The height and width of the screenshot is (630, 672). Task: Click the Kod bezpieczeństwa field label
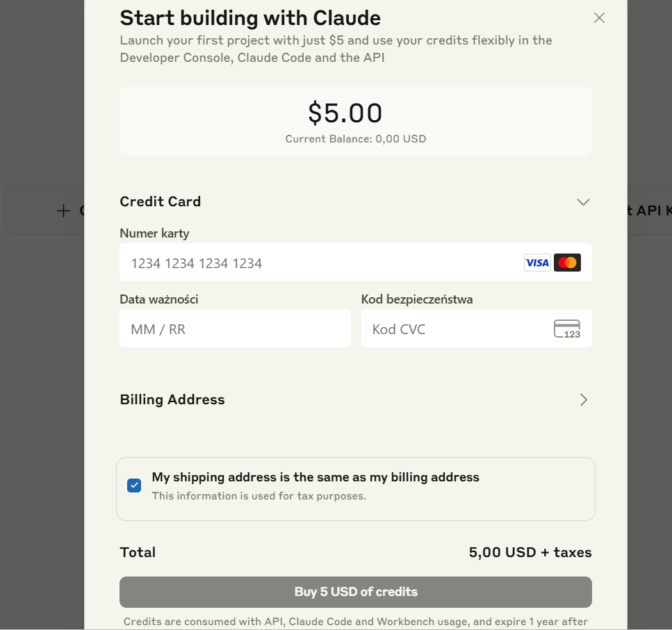pos(417,299)
